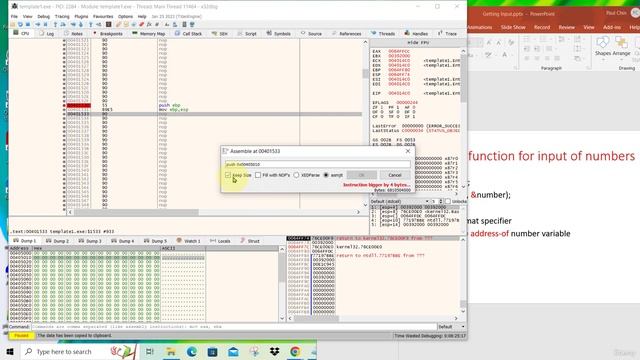Click the Comments toolbar icon

126,24
